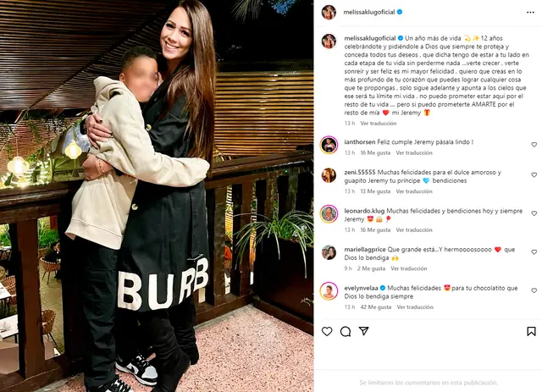Like leonardo.klug's comment heart

(534, 213)
